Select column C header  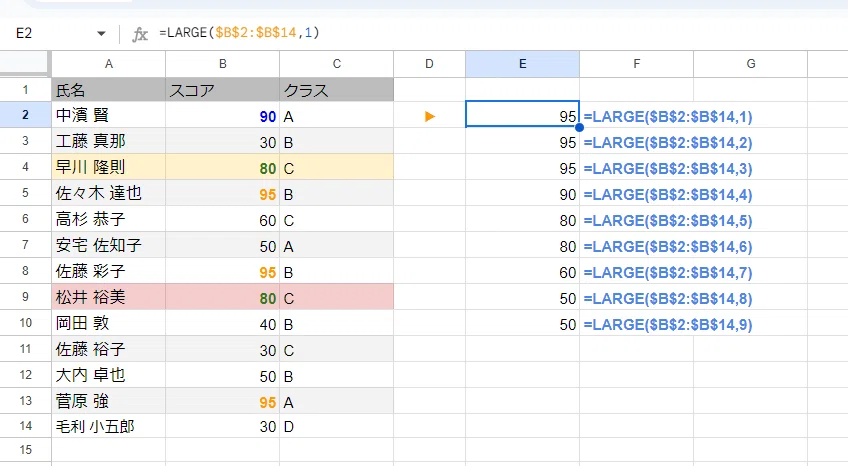(x=337, y=64)
